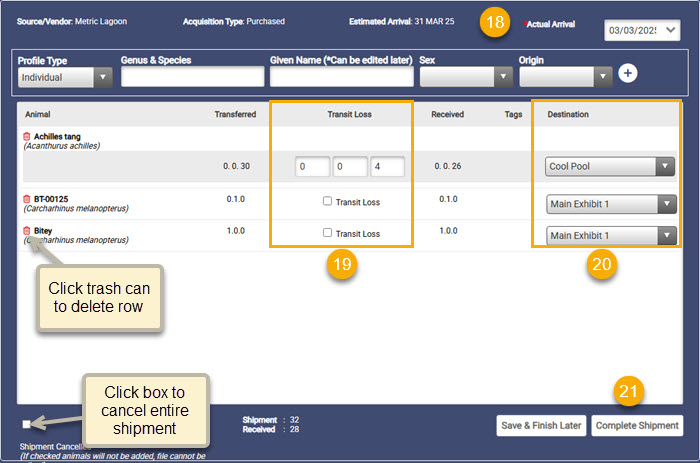
Task: Click middle Transit Loss count box for Achilles tang
Action: click(350, 167)
